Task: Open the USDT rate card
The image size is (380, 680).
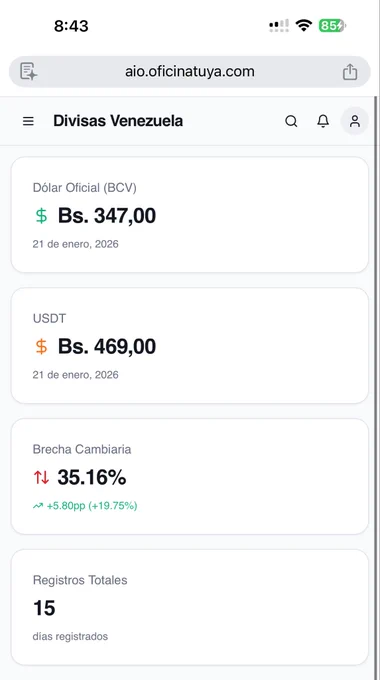Action: click(190, 346)
